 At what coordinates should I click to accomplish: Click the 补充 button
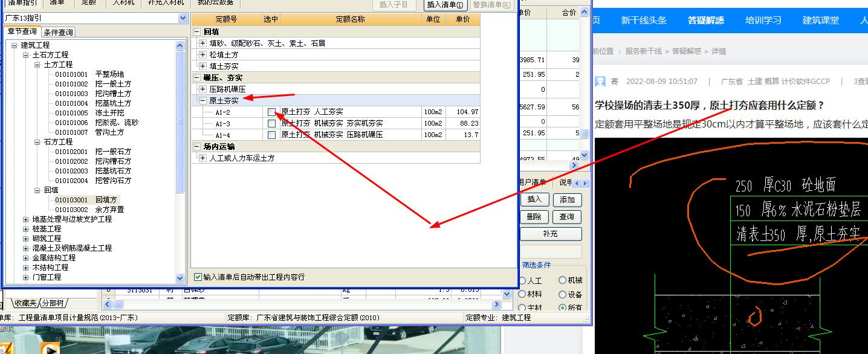pyautogui.click(x=551, y=233)
